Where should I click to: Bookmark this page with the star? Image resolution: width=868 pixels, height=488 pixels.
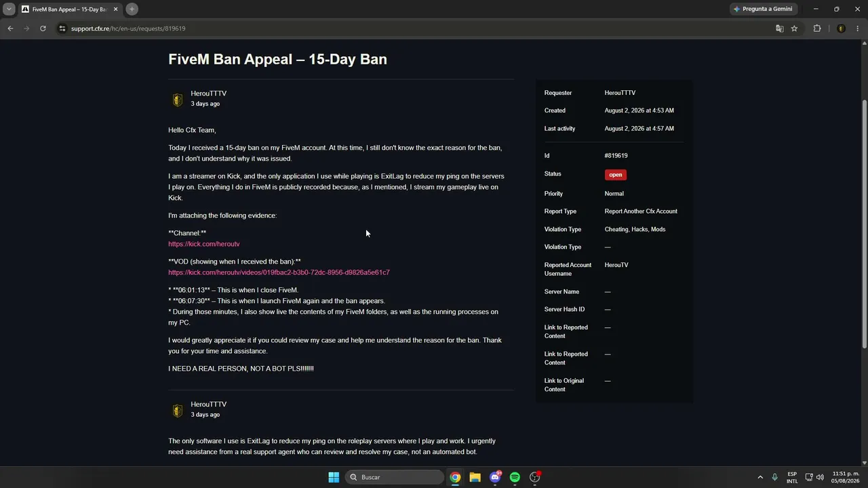pos(794,28)
